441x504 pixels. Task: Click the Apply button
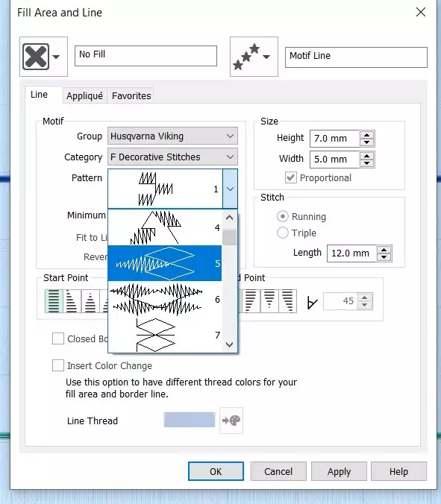click(x=339, y=471)
